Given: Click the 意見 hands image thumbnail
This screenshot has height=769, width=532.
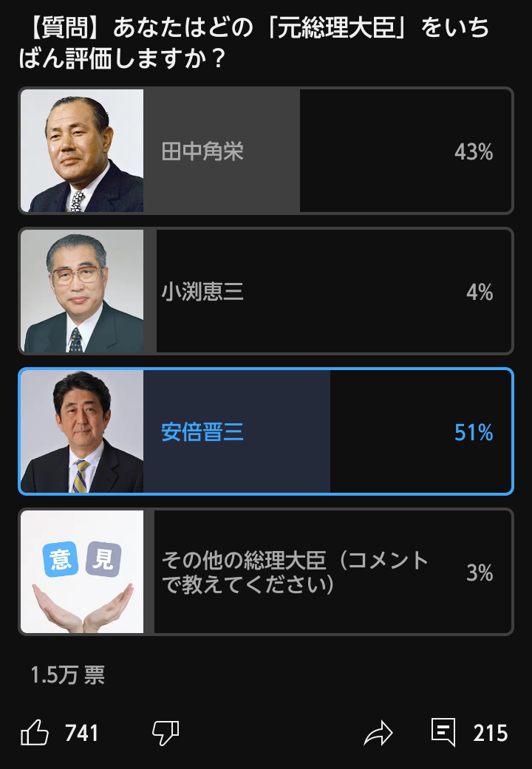Looking at the screenshot, I should tap(82, 573).
